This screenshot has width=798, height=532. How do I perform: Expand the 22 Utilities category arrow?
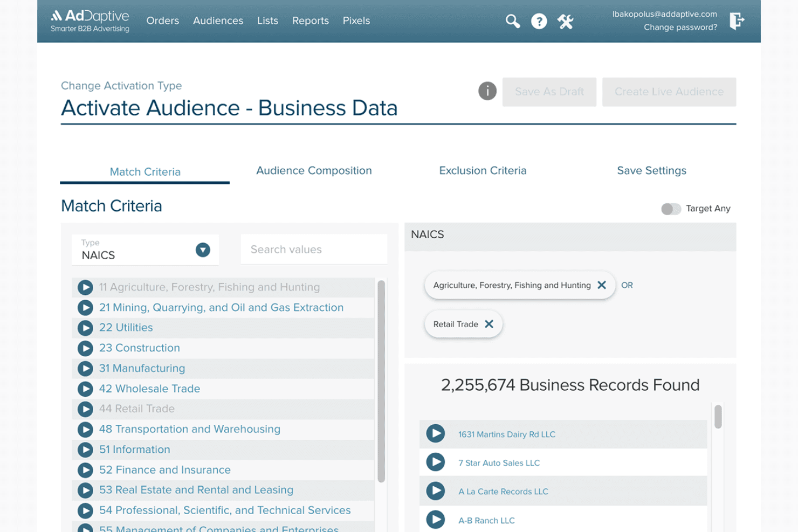coord(85,328)
